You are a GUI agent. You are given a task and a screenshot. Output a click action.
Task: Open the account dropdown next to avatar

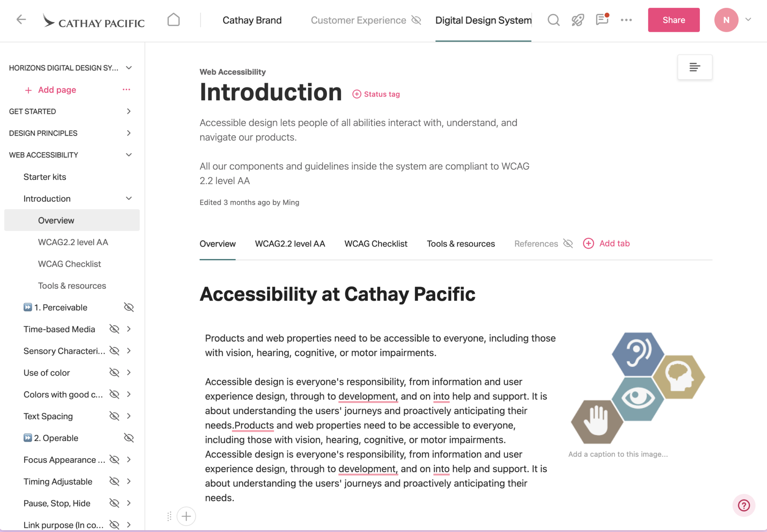748,20
